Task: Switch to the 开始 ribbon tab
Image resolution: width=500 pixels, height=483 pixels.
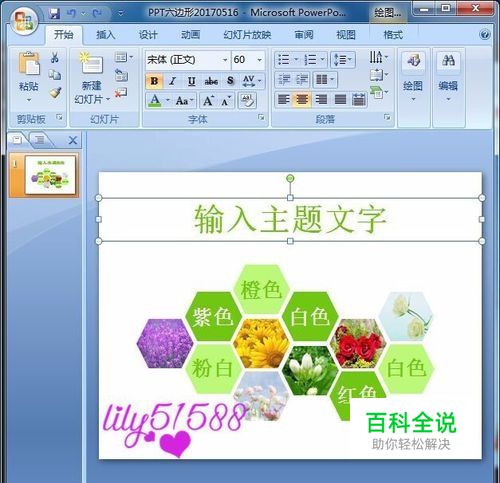Action: click(64, 34)
